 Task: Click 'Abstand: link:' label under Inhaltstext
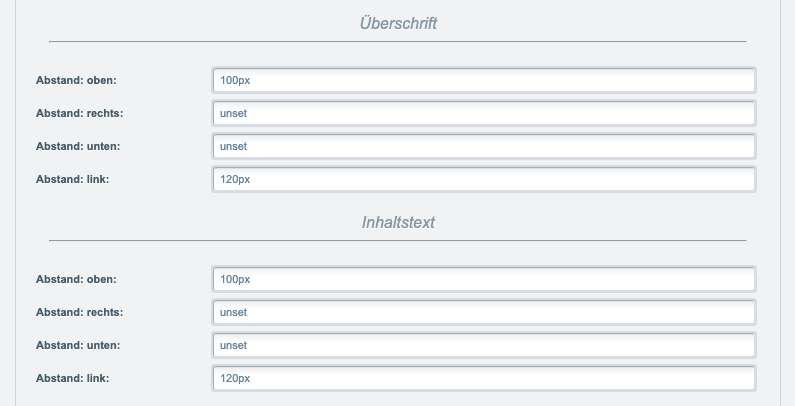pos(73,378)
